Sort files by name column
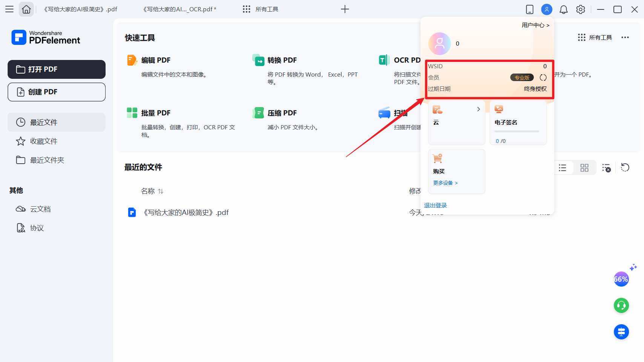The width and height of the screenshot is (644, 362). click(152, 191)
